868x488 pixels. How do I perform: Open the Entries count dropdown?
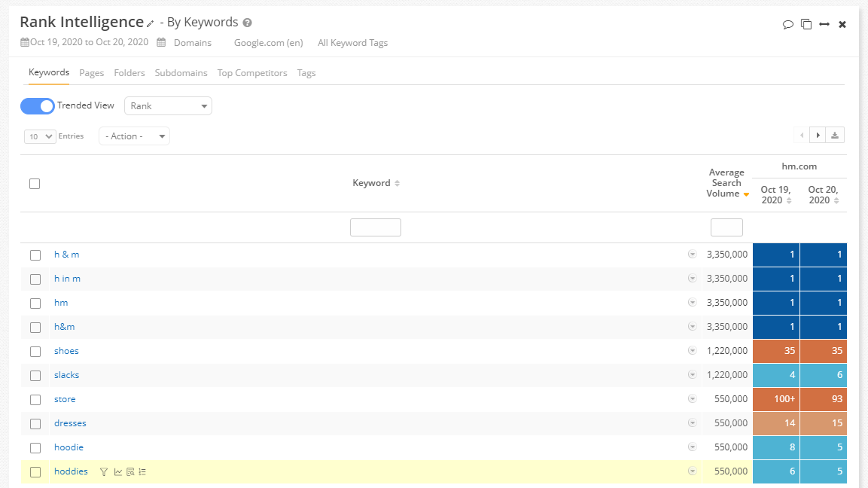(x=40, y=136)
